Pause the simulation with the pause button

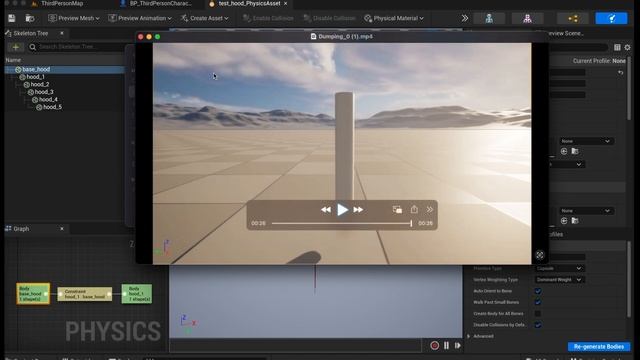tap(446, 346)
